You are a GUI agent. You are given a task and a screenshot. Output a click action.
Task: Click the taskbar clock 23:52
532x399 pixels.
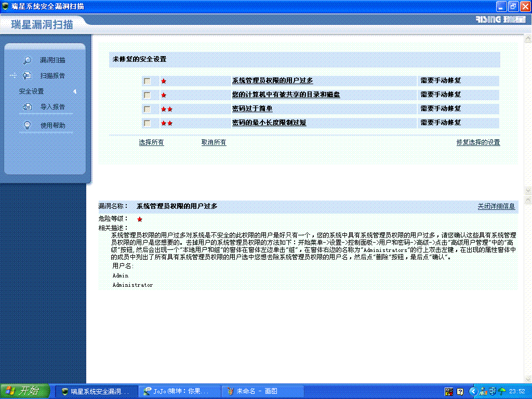pos(517,392)
